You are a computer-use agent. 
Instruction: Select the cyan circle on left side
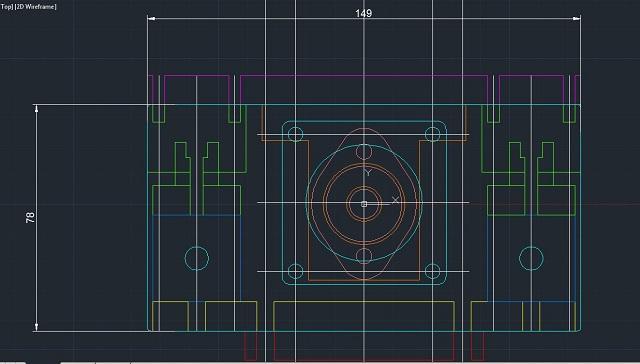coord(197,258)
